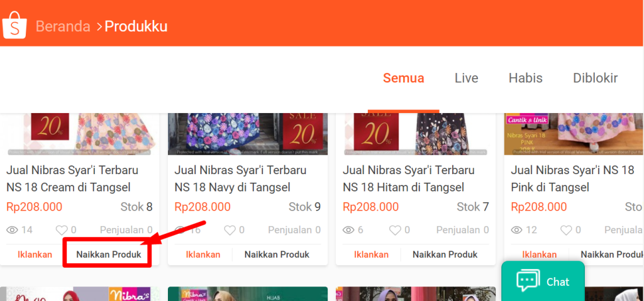Image resolution: width=644 pixels, height=301 pixels.
Task: Click Rp208.000 price on NS 18 Navy
Action: (x=203, y=207)
